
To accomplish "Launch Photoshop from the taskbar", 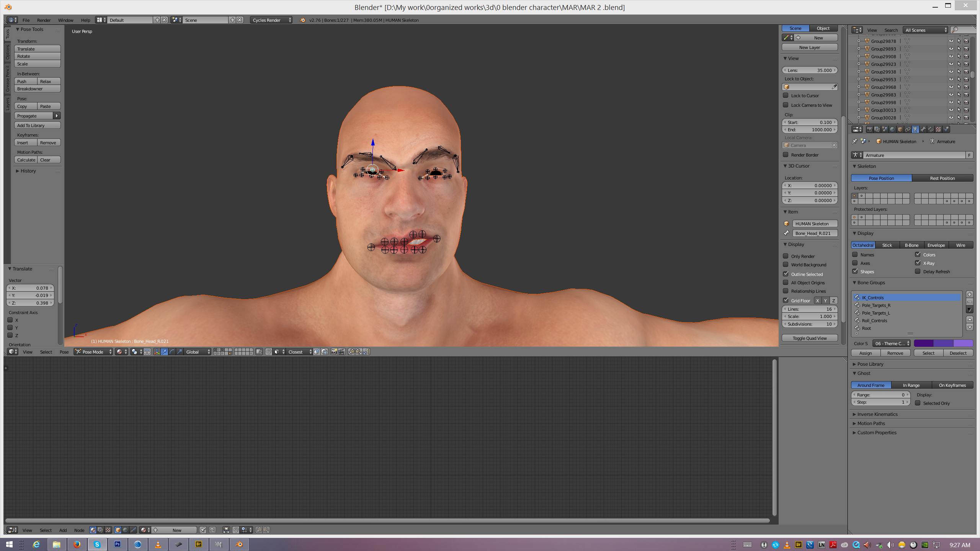I will (x=117, y=544).
